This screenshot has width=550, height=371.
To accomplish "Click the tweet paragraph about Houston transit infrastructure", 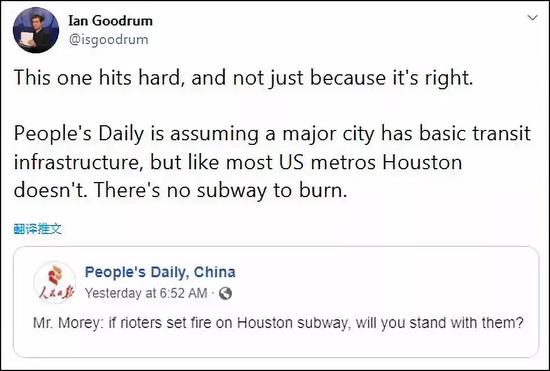I will pos(272,162).
